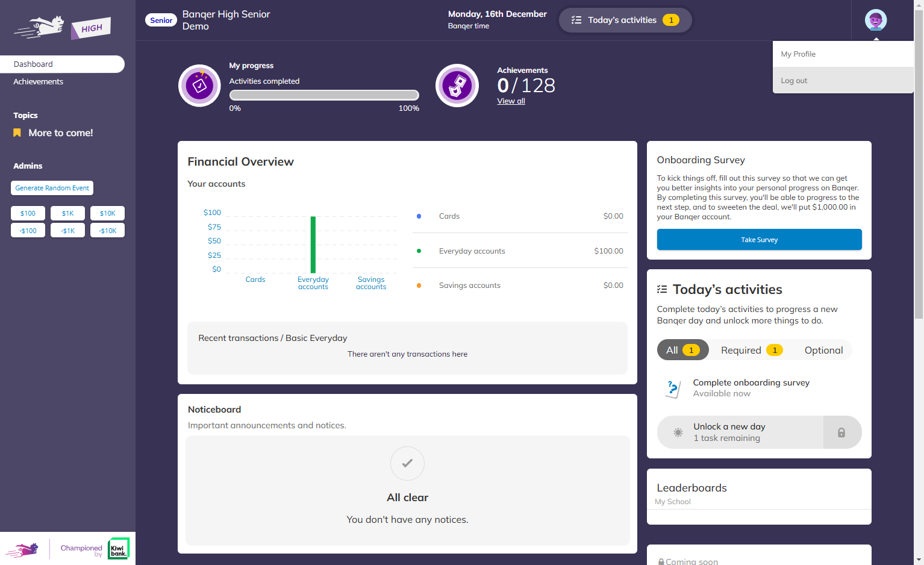Viewport: 924px width, 565px height.
Task: Click the sun icon beside Unlock a new day
Action: coord(678,432)
